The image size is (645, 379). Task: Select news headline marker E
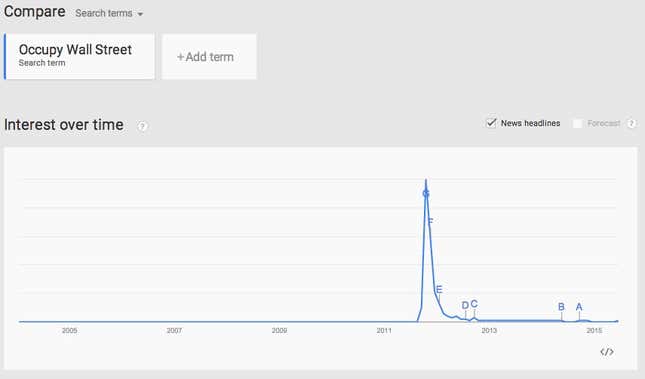[439, 289]
